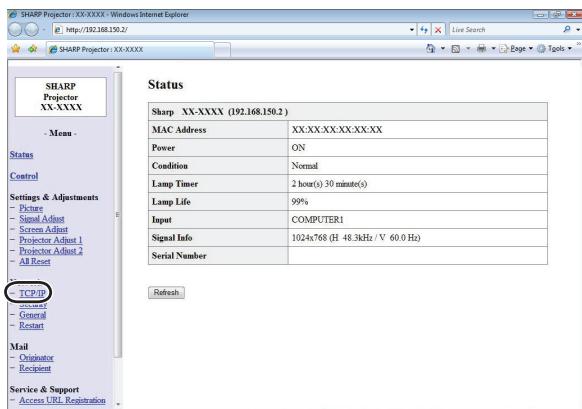Open the Projector Adjust 1 link
This screenshot has width=582, height=409.
click(x=51, y=240)
